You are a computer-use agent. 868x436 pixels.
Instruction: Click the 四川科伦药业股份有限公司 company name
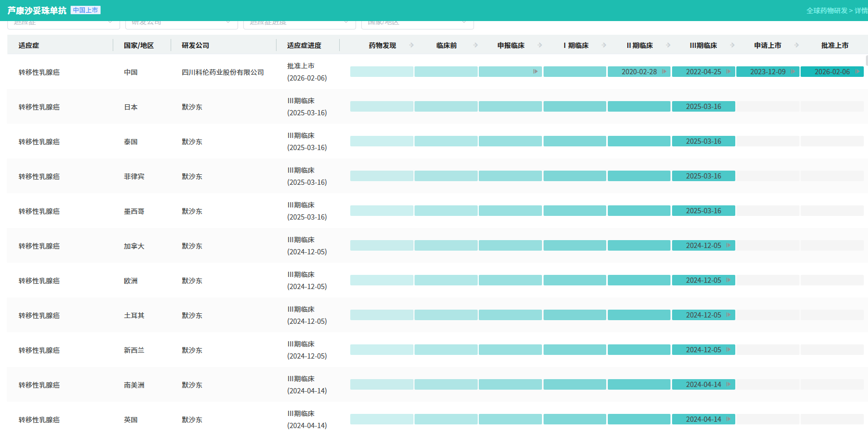point(222,72)
